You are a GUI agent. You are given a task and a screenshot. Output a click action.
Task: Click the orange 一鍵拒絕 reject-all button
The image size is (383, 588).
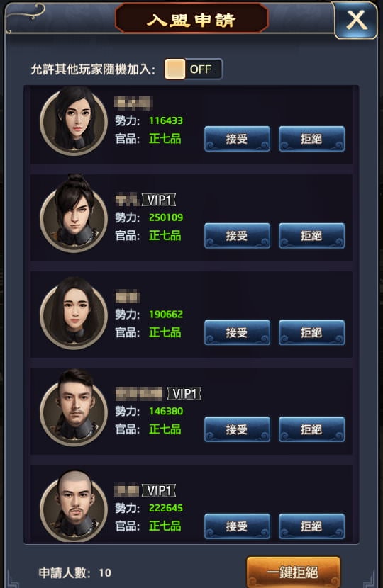(293, 572)
